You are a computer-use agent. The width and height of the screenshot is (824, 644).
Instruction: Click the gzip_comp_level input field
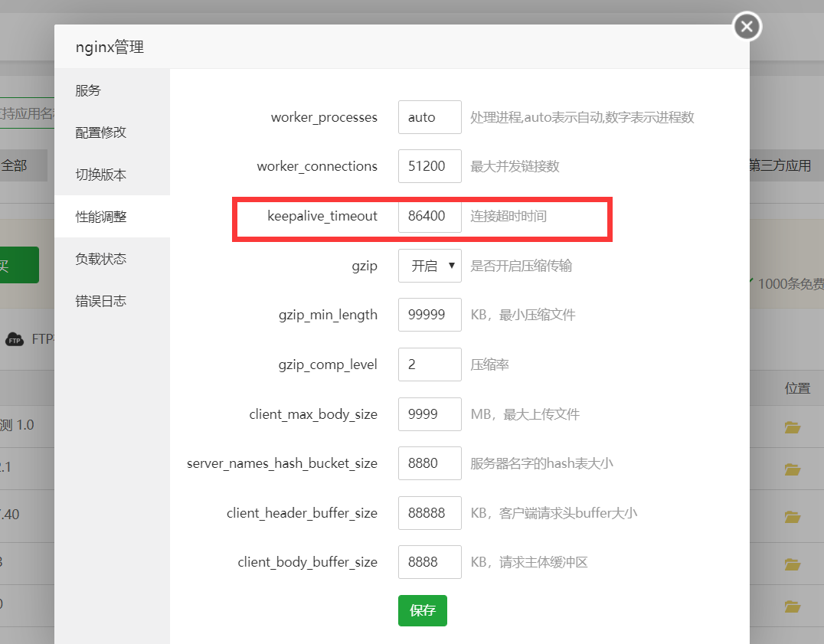tap(430, 364)
